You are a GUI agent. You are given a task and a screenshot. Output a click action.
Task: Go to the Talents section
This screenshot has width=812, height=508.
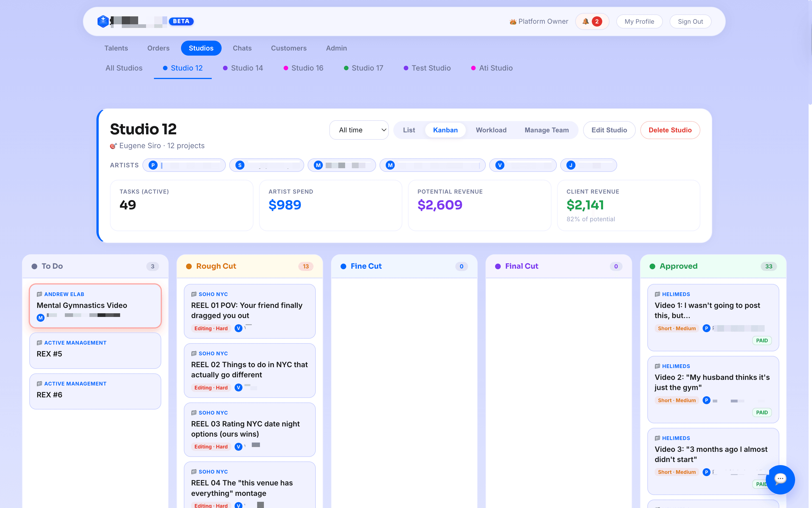pyautogui.click(x=116, y=48)
